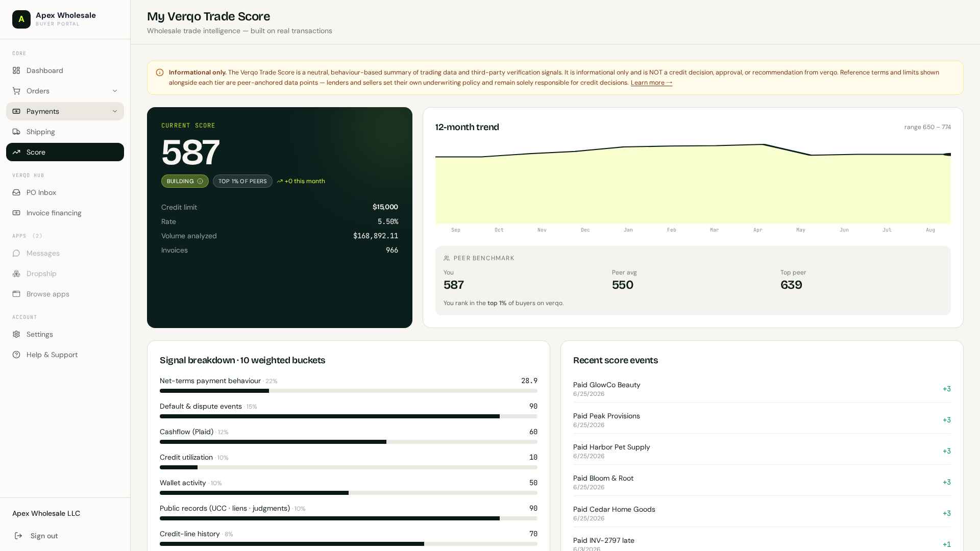
Task: Click the Payments card icon
Action: coord(16,111)
